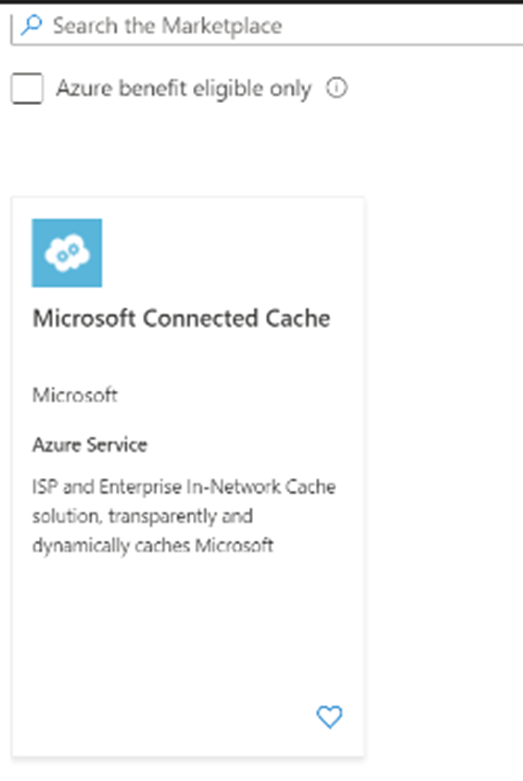Click the word Connected in card title
The height and width of the screenshot is (781, 523).
click(201, 318)
